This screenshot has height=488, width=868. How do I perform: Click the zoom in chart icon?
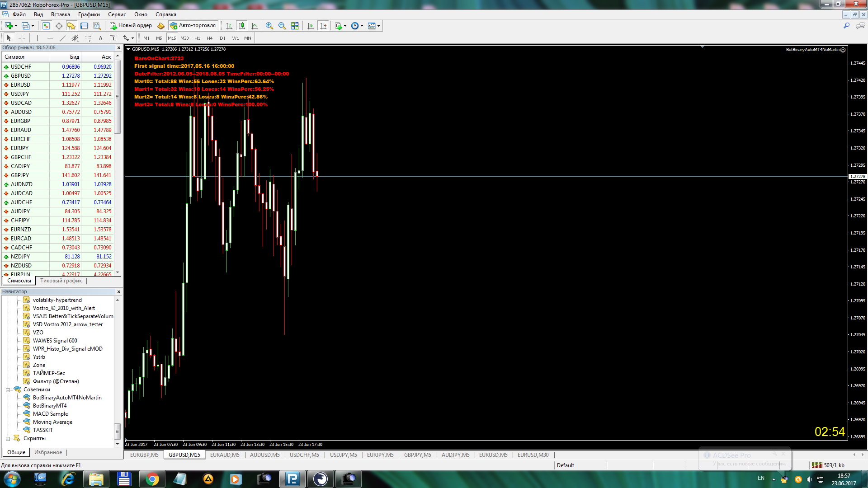click(269, 26)
